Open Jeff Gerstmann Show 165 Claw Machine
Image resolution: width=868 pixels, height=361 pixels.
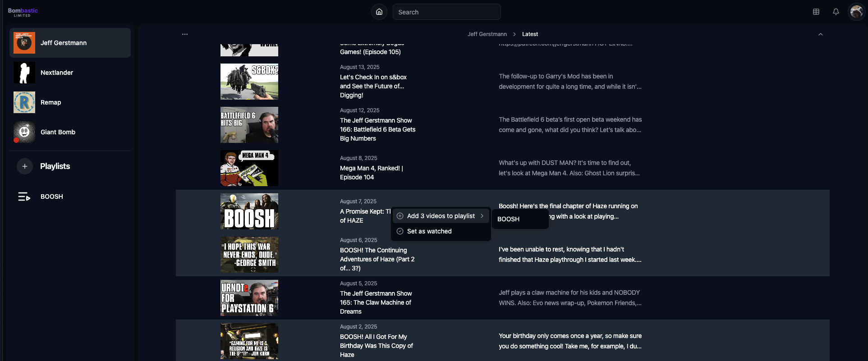coord(376,302)
